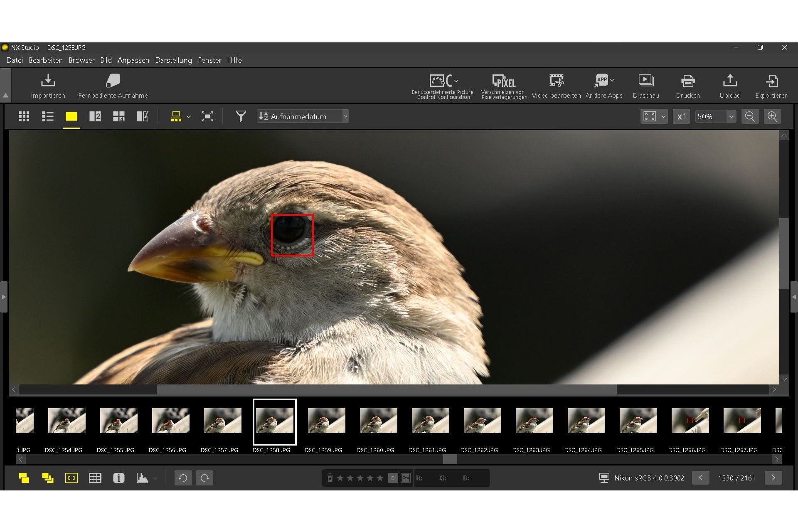Toggle the protect key icon
The image size is (798, 532).
tap(406, 478)
